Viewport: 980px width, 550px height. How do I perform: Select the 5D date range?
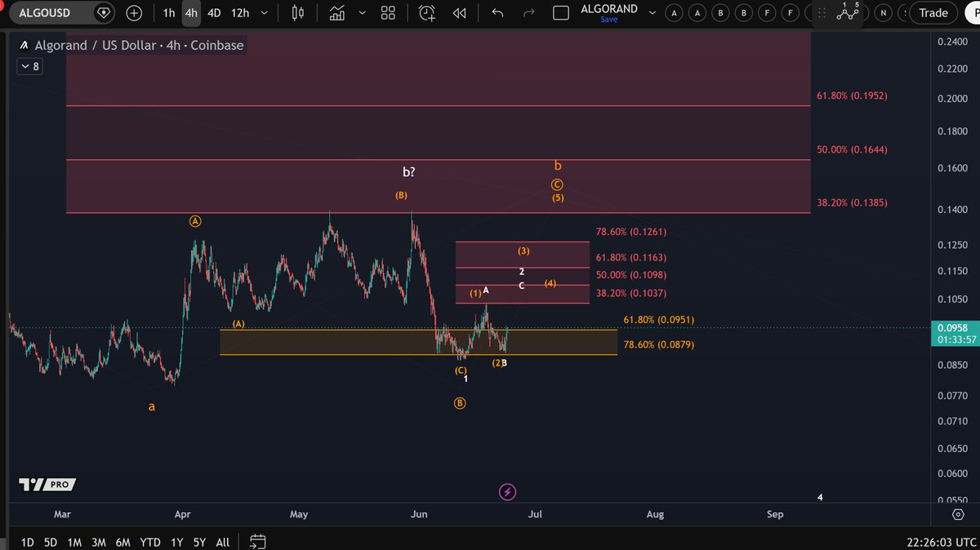51,542
